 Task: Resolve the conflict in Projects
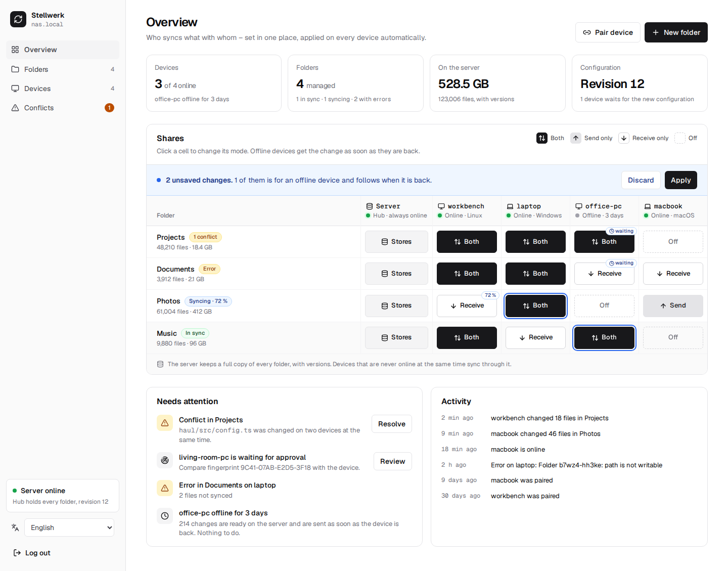click(x=392, y=424)
